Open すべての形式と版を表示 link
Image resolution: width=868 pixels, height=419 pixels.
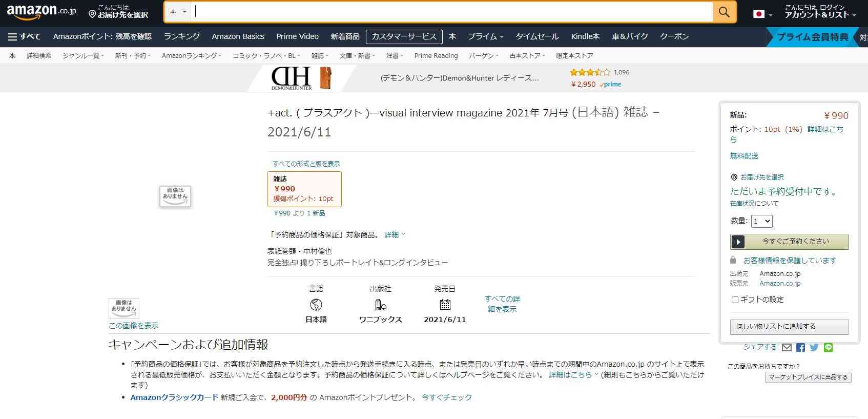[x=306, y=164]
